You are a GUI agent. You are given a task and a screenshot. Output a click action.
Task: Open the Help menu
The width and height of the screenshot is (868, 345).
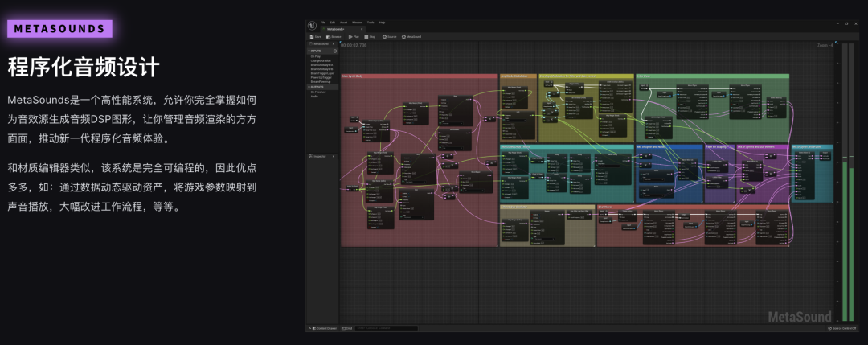383,23
